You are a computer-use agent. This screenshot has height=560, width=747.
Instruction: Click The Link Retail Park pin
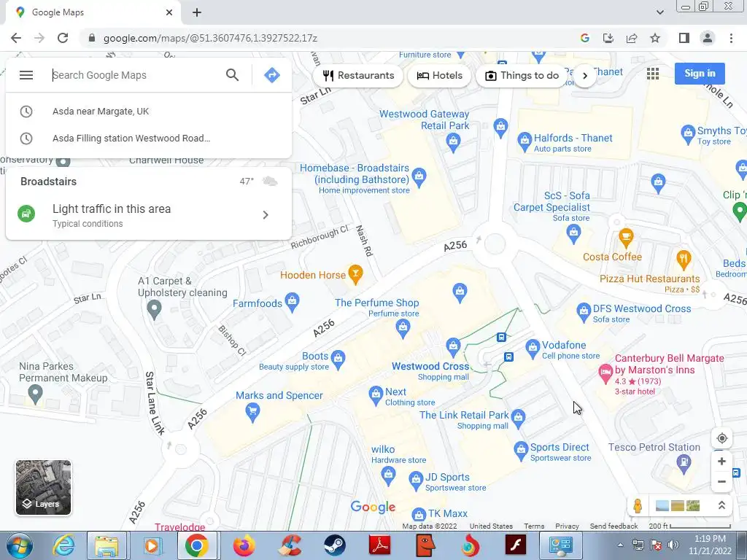(x=518, y=419)
